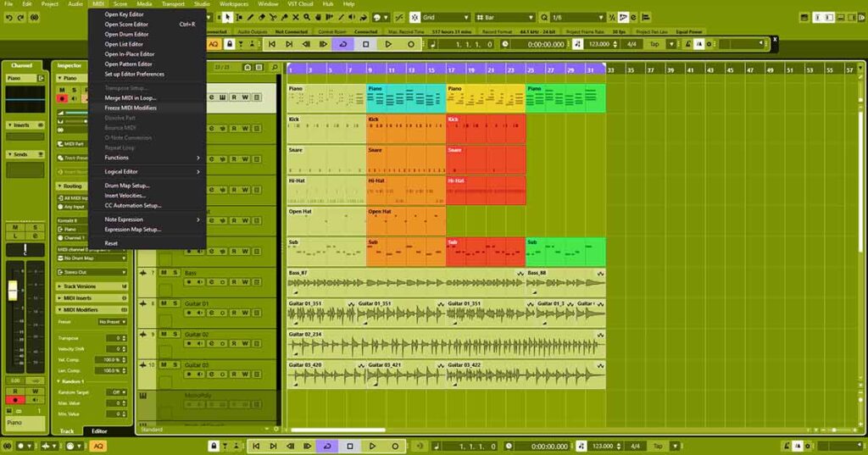
Task: Collapse the Inserts section in Channel panel
Action: click(25, 125)
